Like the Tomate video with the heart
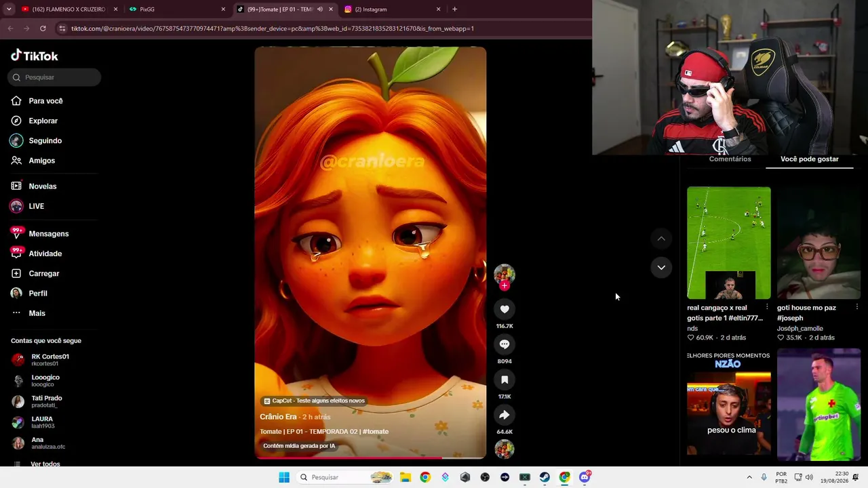868x488 pixels. [x=505, y=310]
